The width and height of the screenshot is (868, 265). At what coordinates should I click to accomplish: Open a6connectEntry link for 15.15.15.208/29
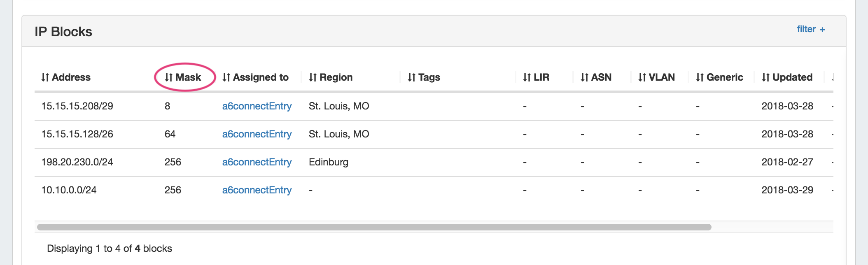pos(257,106)
